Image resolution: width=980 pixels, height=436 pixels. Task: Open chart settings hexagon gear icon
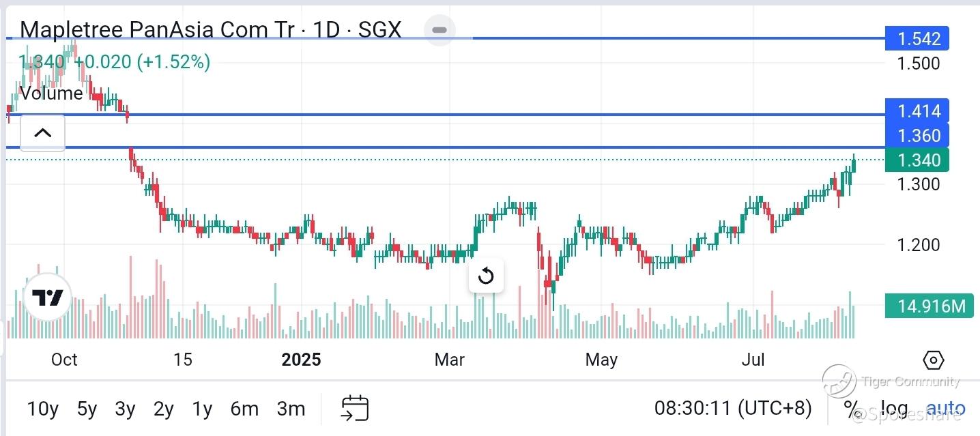[x=933, y=360]
